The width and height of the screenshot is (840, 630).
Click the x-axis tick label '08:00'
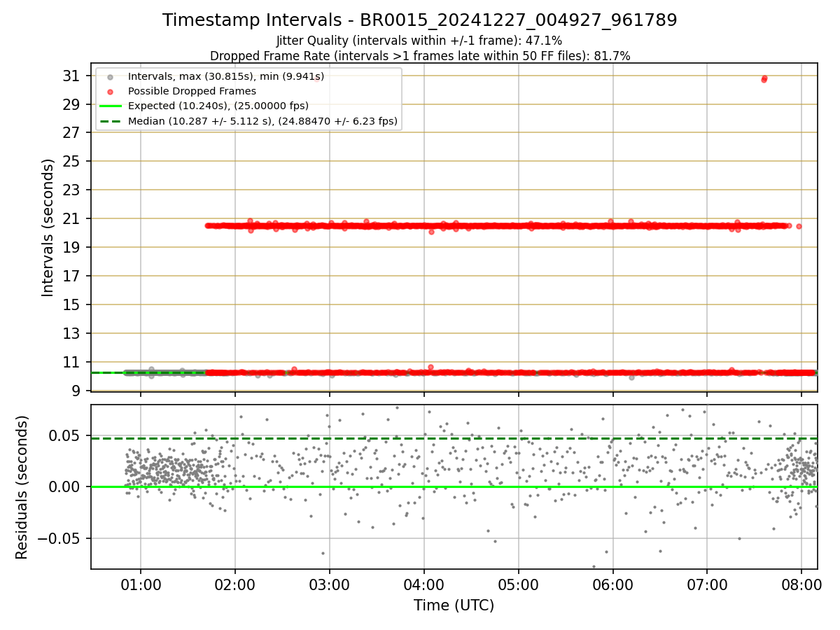pos(801,584)
